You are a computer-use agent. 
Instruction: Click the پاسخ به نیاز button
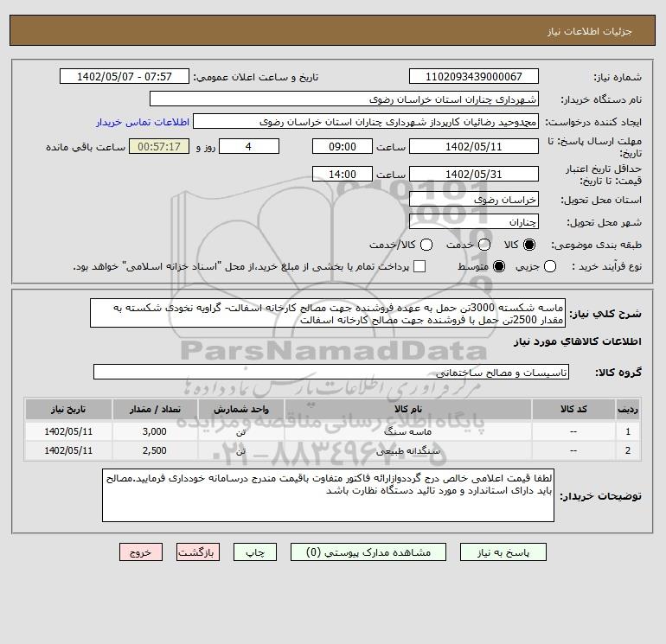click(503, 552)
